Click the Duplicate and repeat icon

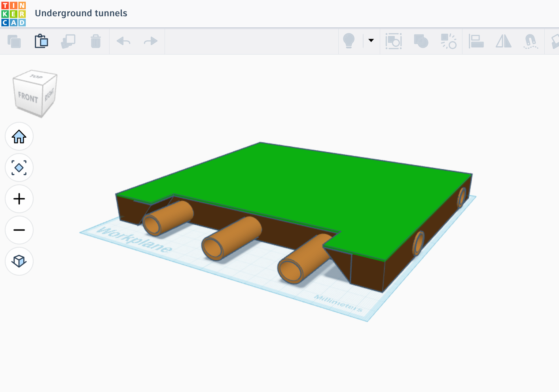pyautogui.click(x=68, y=41)
